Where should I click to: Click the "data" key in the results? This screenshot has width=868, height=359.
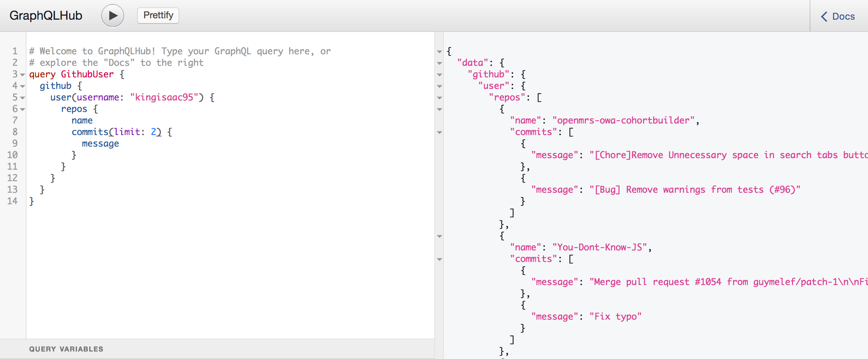(473, 63)
